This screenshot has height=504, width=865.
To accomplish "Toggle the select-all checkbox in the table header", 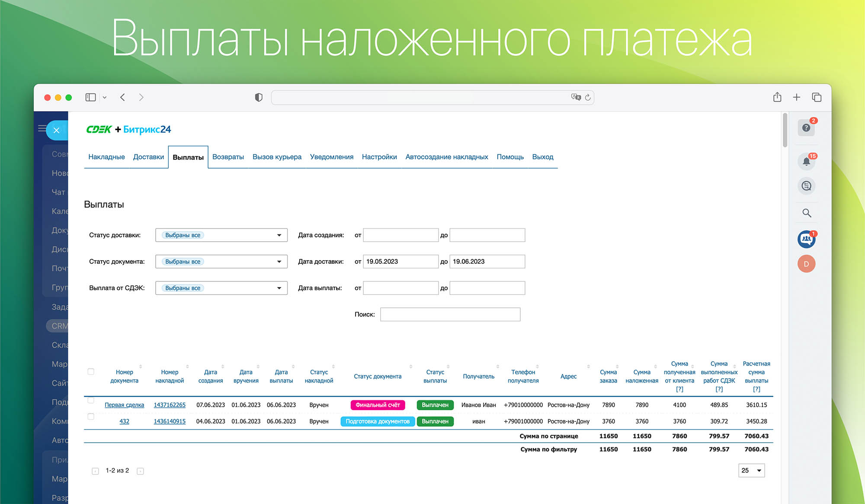I will (x=91, y=372).
